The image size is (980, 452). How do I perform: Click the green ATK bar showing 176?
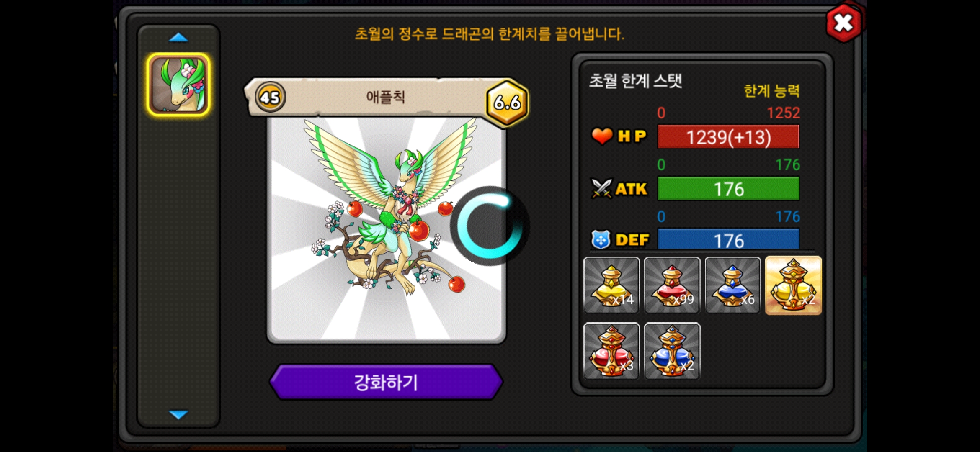tap(728, 189)
